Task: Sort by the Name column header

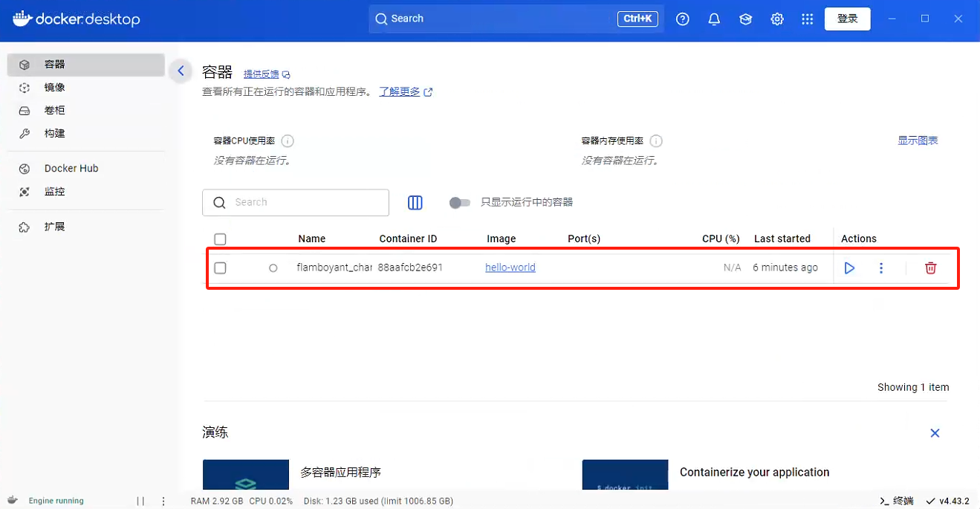Action: 312,239
